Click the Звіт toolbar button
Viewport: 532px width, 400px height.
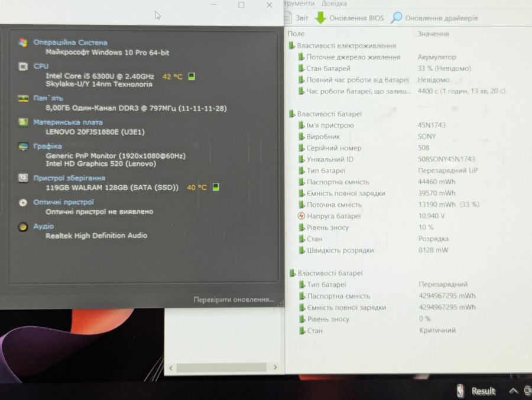pyautogui.click(x=296, y=18)
